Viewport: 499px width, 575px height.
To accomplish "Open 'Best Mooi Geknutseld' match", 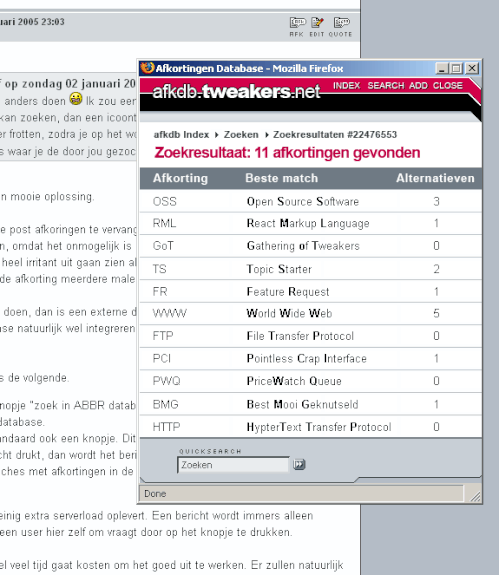I will [x=302, y=404].
